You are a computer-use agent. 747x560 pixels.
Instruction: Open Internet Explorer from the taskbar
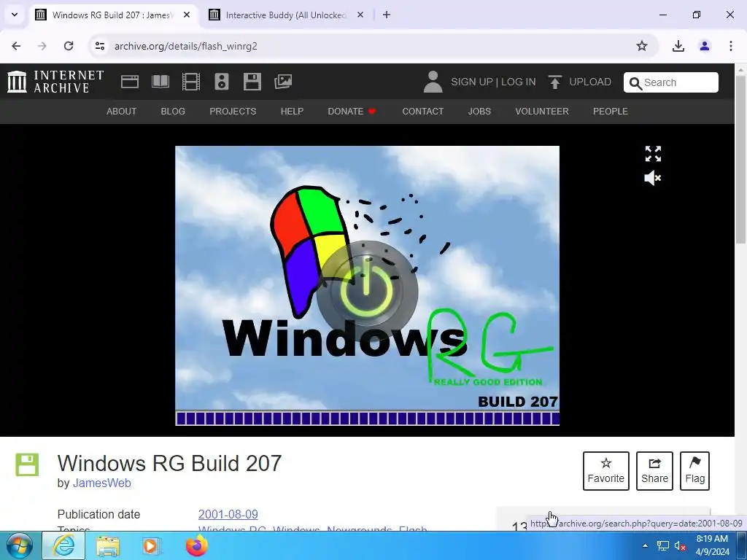pyautogui.click(x=64, y=545)
